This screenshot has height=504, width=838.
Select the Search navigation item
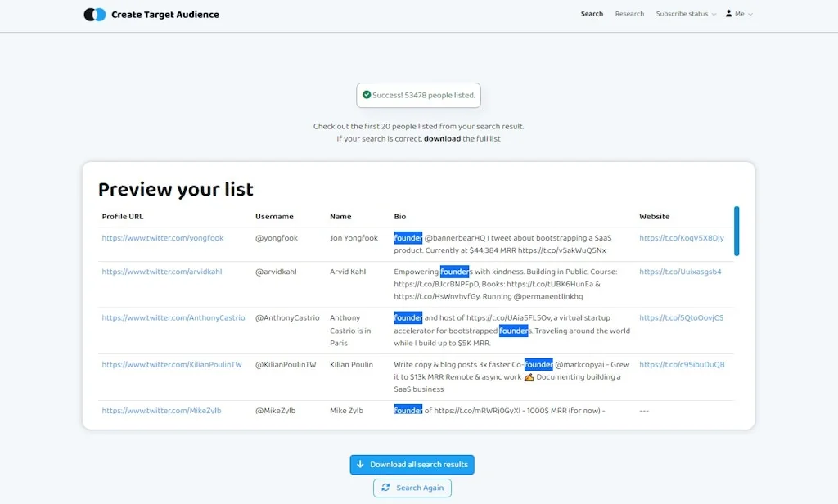click(592, 13)
